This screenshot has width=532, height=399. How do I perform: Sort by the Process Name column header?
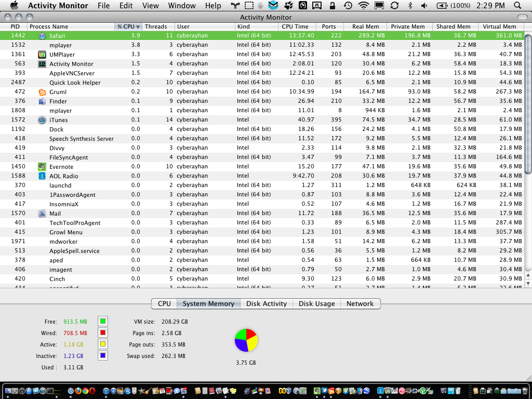pyautogui.click(x=71, y=26)
